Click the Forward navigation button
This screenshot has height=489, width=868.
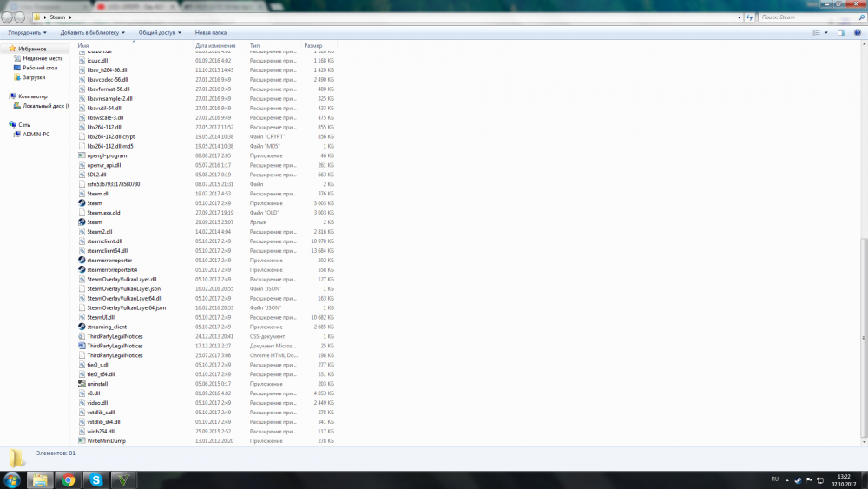pyautogui.click(x=19, y=17)
